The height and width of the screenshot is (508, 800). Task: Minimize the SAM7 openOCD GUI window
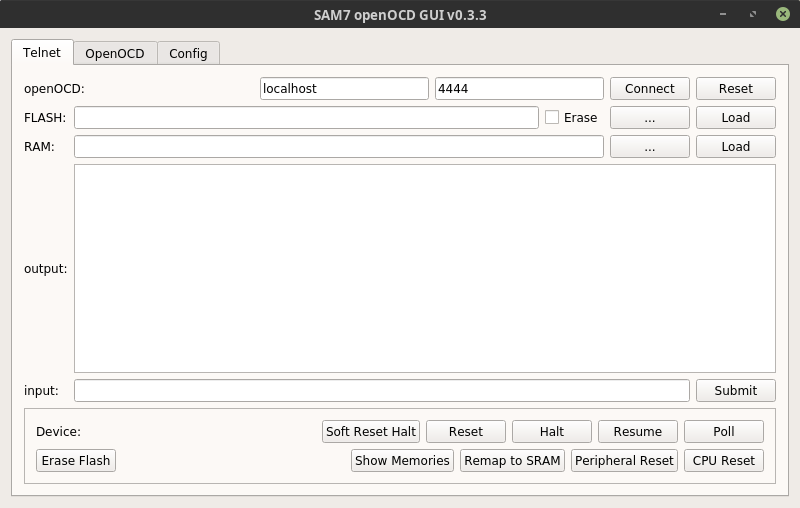click(x=722, y=14)
